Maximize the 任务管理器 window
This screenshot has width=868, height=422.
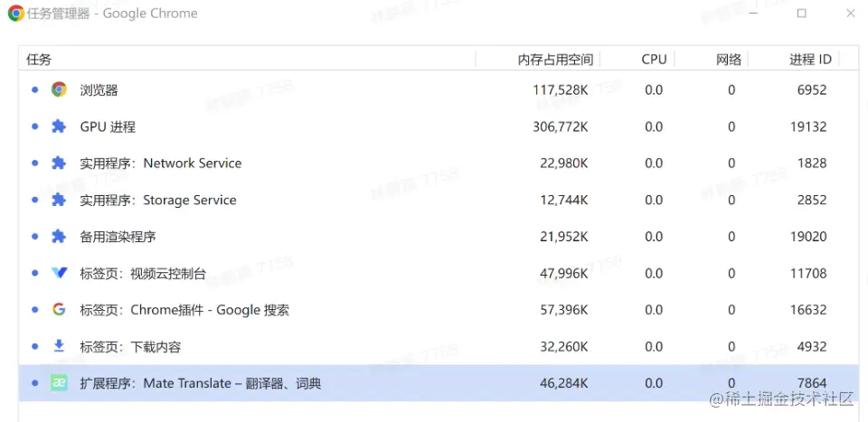coord(801,14)
